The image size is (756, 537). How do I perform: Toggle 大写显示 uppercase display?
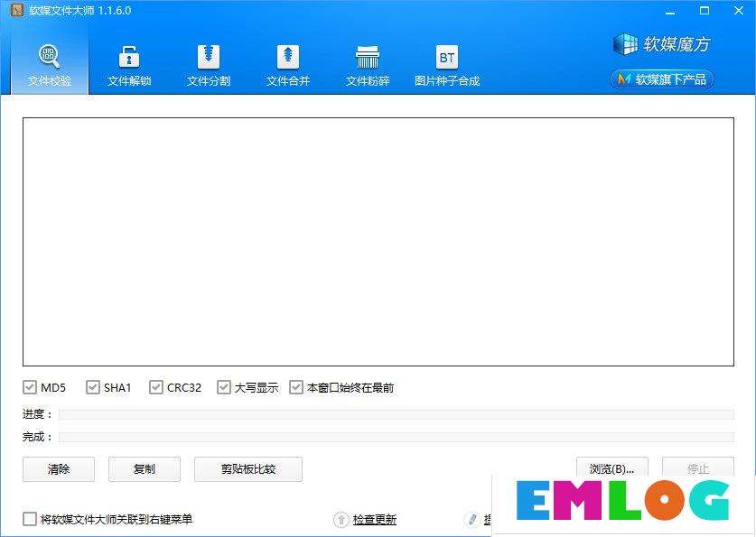coord(224,386)
